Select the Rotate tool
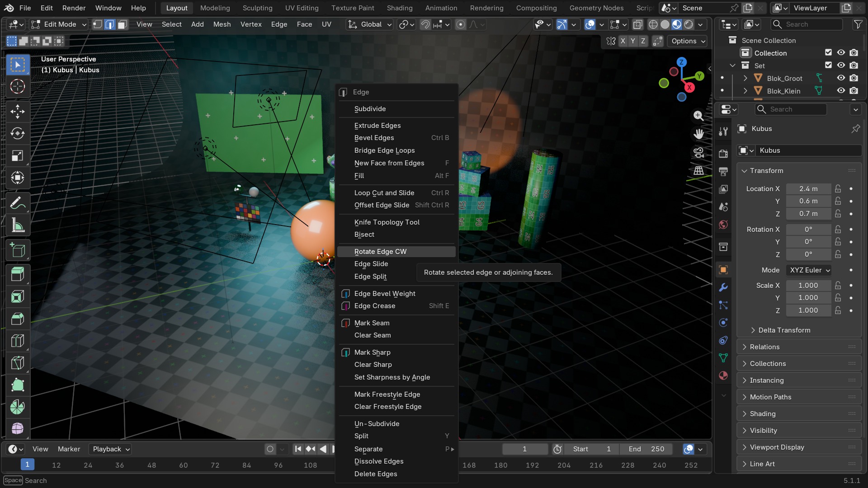Image resolution: width=868 pixels, height=488 pixels. 18,133
